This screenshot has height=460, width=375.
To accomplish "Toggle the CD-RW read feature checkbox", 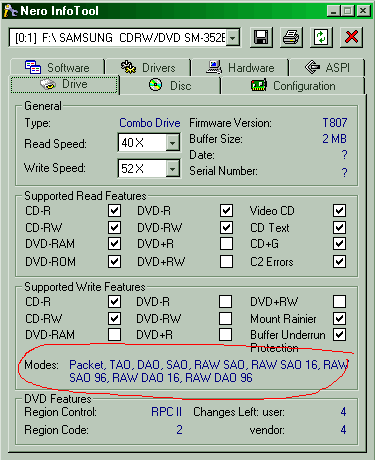I will tap(114, 228).
